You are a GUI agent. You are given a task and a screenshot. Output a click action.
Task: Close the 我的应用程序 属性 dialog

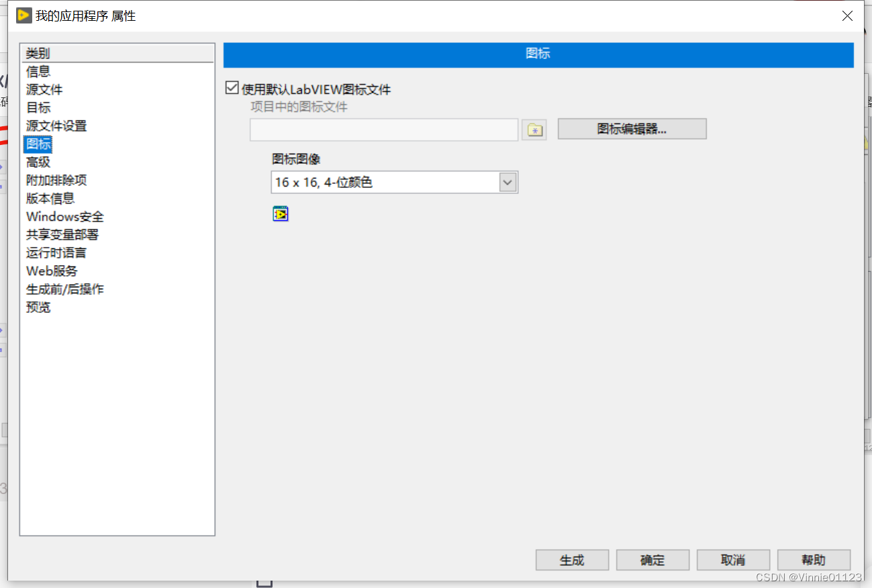pos(848,15)
